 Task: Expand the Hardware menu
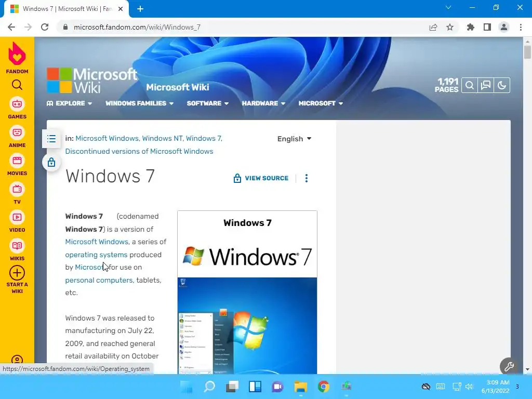[x=263, y=103]
